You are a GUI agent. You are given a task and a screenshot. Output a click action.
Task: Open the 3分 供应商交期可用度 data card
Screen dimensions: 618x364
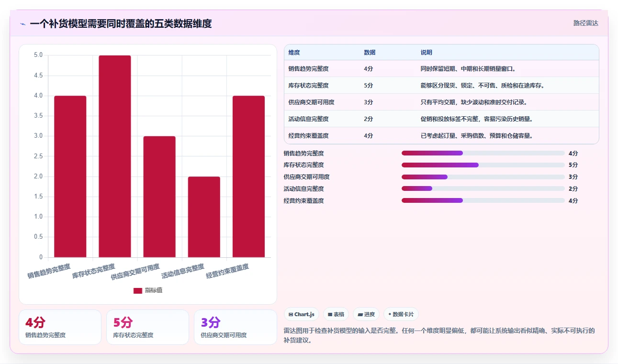(236, 327)
